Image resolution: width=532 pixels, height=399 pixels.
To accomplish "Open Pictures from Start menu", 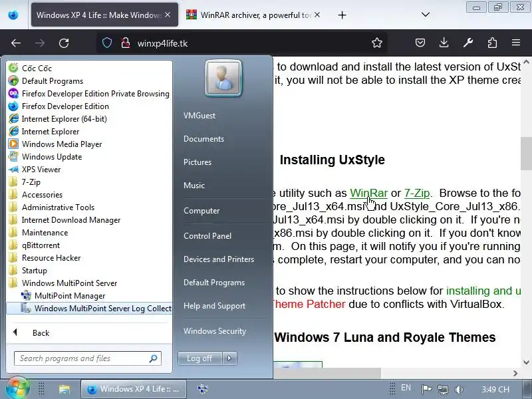I will (x=198, y=162).
